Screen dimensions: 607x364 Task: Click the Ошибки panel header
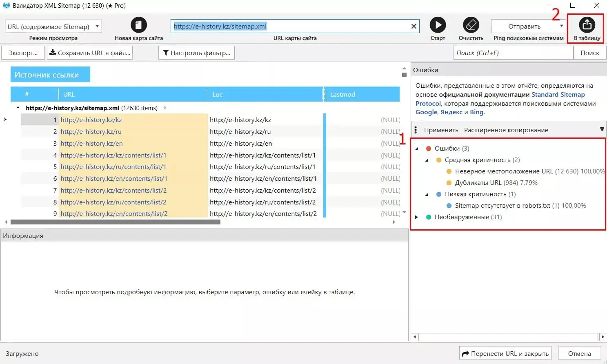pyautogui.click(x=509, y=70)
